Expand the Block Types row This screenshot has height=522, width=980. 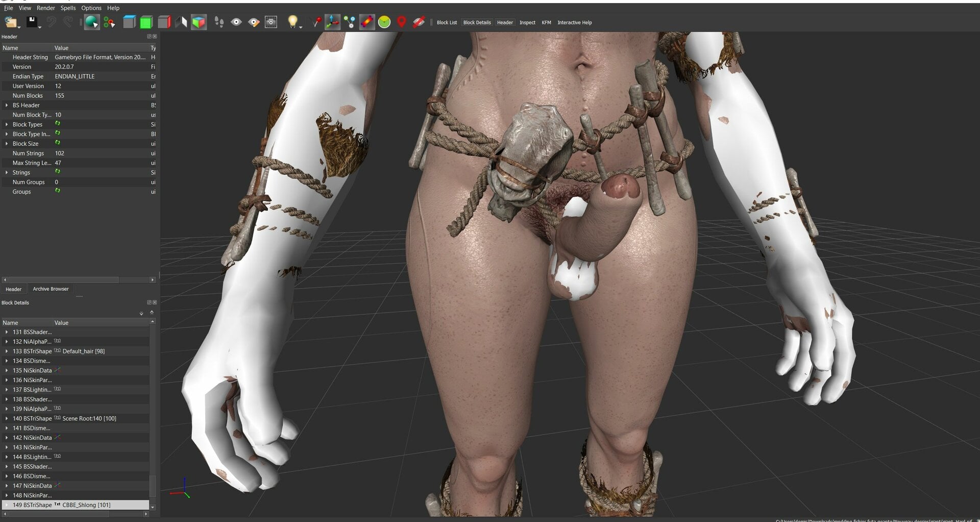point(7,125)
